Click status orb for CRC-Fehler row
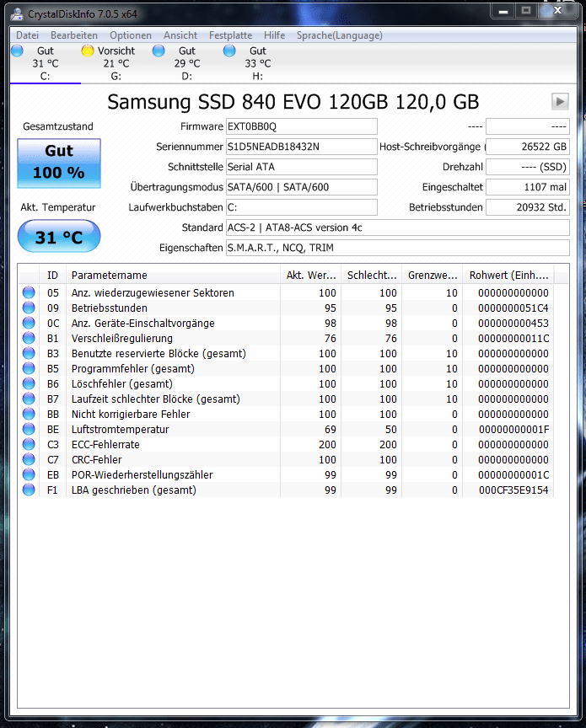Image resolution: width=586 pixels, height=728 pixels. click(x=29, y=459)
